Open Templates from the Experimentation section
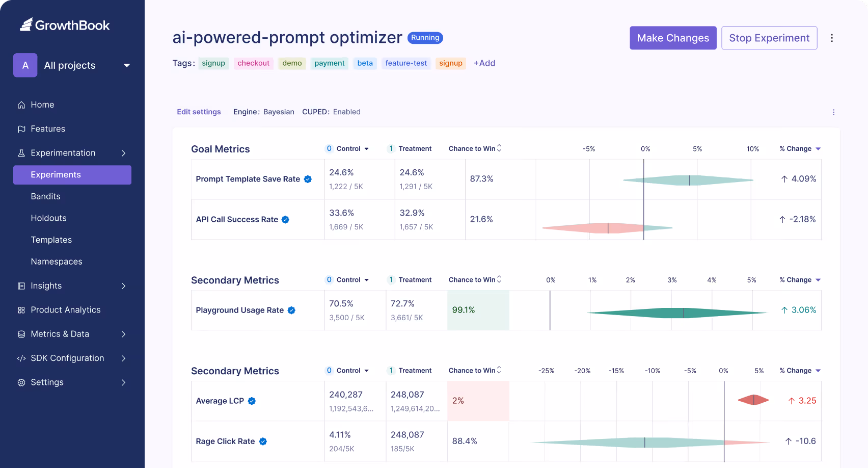868x468 pixels. click(51, 240)
